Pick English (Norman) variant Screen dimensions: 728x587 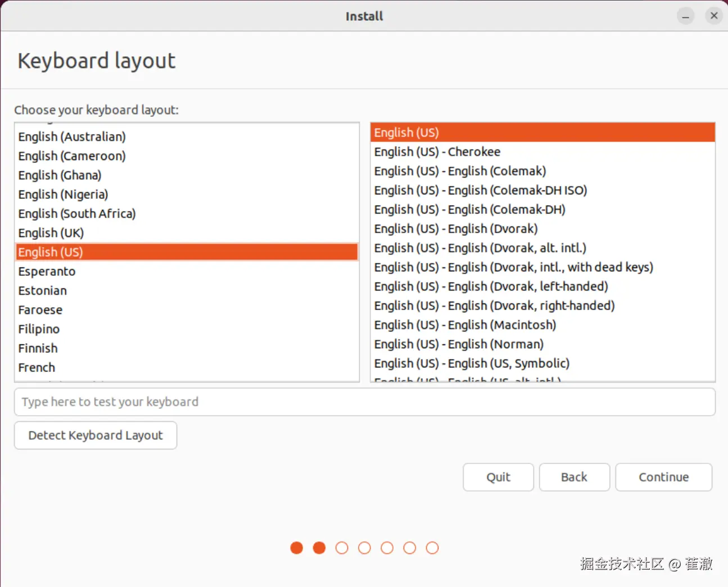point(542,344)
